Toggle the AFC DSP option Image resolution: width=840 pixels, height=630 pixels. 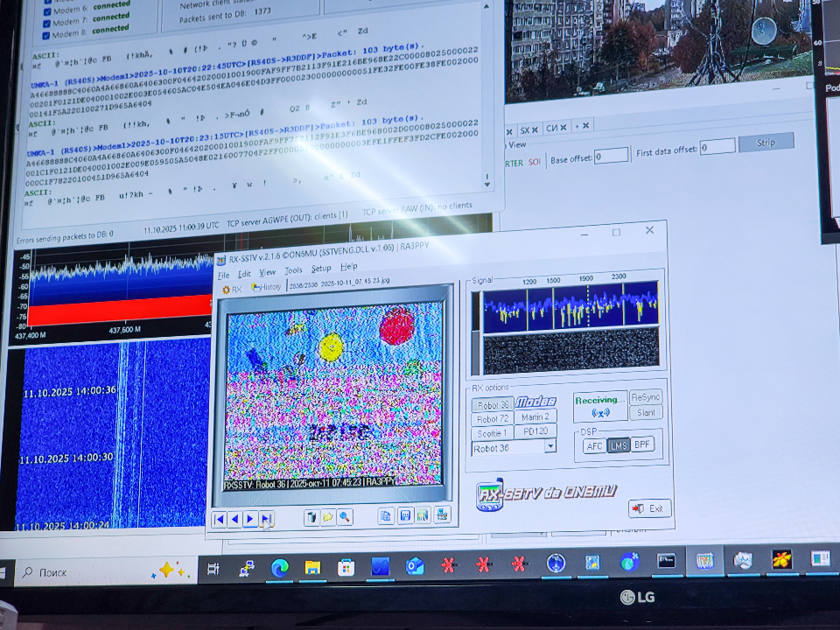595,446
